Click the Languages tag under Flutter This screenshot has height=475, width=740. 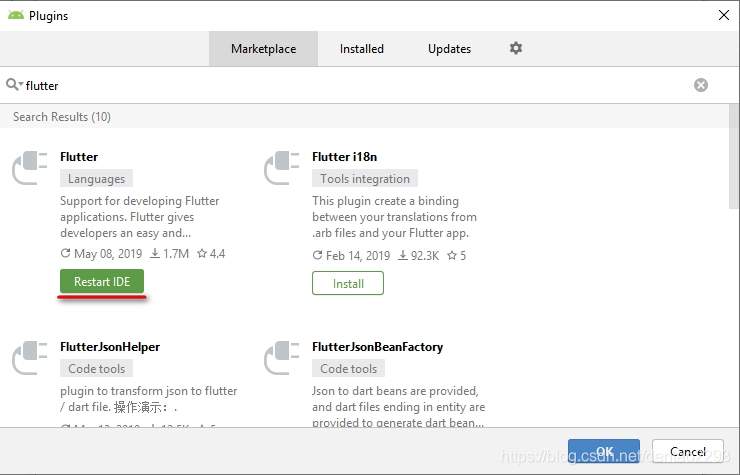tap(96, 178)
